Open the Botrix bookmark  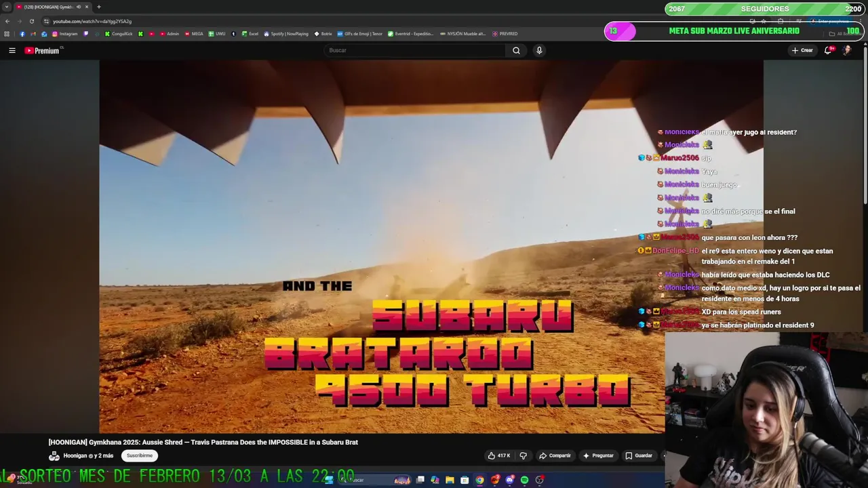point(323,34)
